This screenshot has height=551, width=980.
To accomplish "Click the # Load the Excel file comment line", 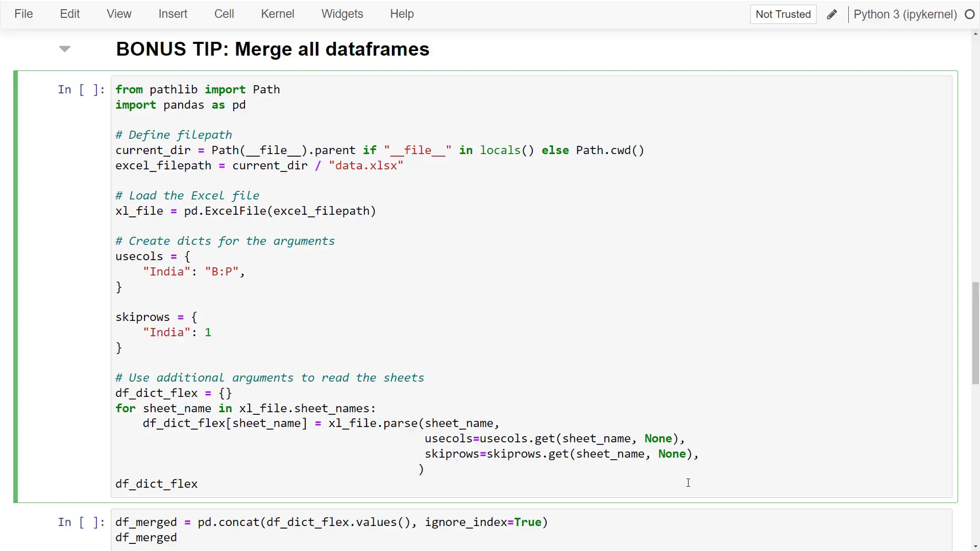I will click(x=187, y=195).
